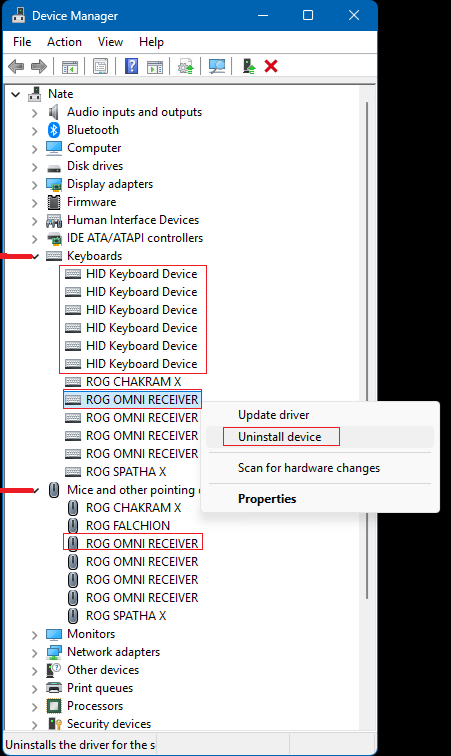The image size is (451, 756).
Task: Click the Add drivers toolbar icon with green arrow
Action: click(248, 66)
